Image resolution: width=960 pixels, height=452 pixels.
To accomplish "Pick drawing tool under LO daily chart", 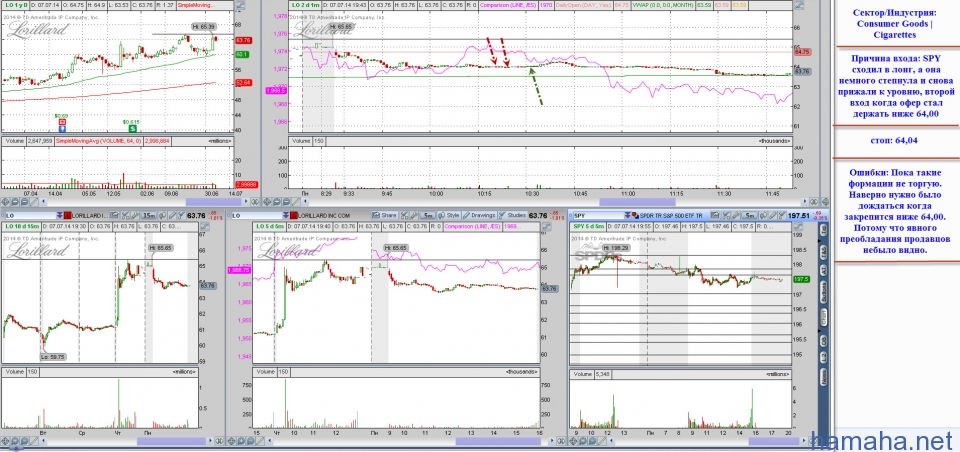I will 34,202.
